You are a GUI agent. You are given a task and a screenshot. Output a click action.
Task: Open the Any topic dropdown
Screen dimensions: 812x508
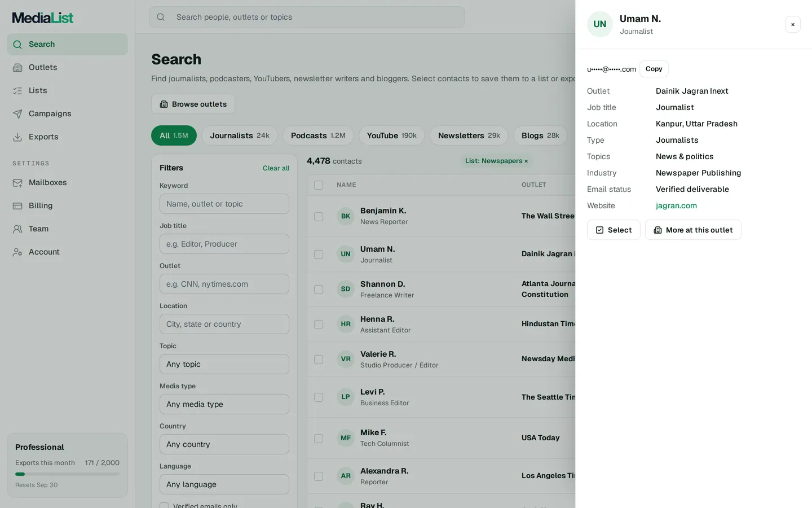[x=224, y=364]
